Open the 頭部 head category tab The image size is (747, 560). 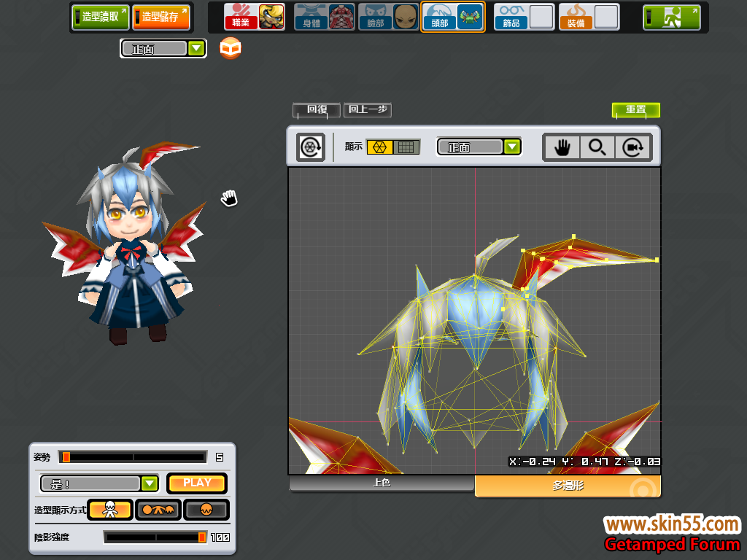pyautogui.click(x=439, y=17)
